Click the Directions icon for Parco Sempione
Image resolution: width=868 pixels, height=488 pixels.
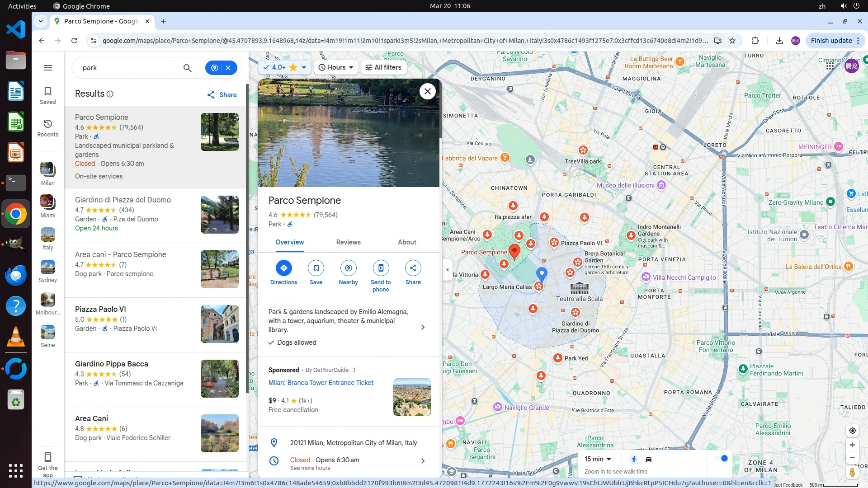point(283,268)
